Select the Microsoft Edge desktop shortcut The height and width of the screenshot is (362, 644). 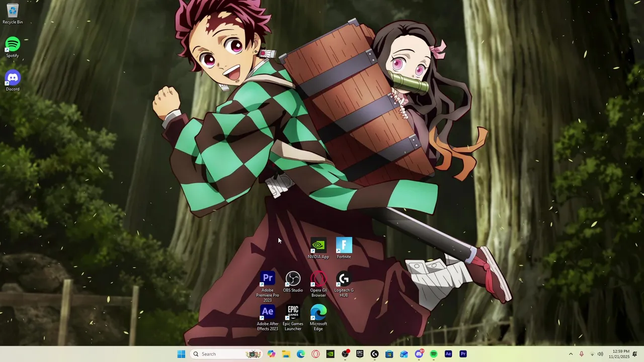pos(318,318)
